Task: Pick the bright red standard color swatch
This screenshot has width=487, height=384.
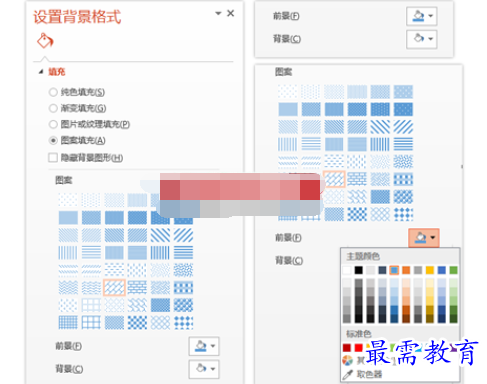Action: point(359,348)
